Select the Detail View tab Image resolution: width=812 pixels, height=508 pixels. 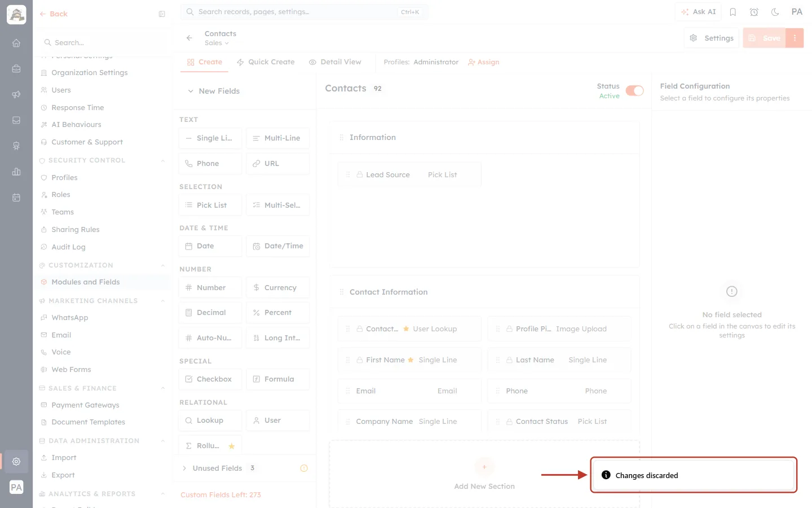(335, 62)
